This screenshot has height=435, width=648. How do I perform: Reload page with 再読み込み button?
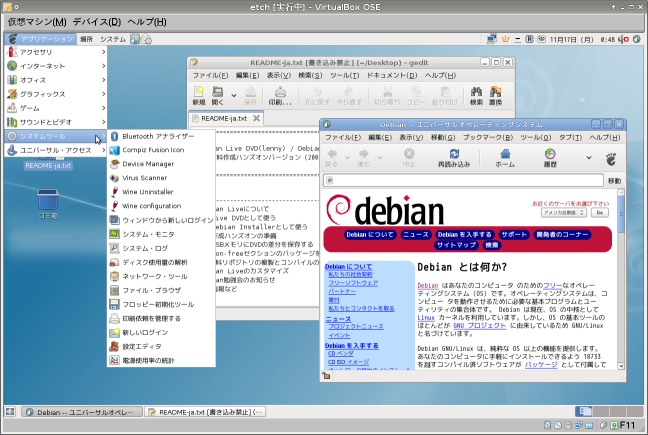click(454, 158)
